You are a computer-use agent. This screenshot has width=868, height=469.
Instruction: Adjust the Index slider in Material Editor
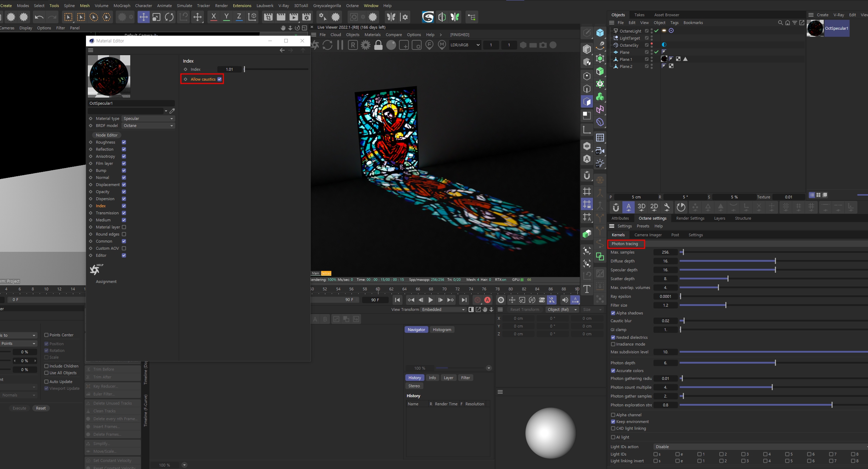coord(276,69)
